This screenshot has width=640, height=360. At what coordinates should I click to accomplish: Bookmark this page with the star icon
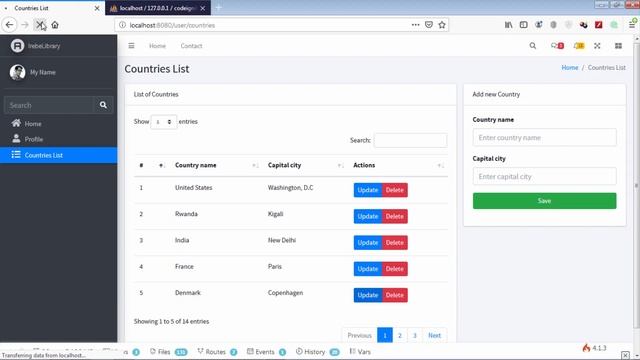(442, 25)
